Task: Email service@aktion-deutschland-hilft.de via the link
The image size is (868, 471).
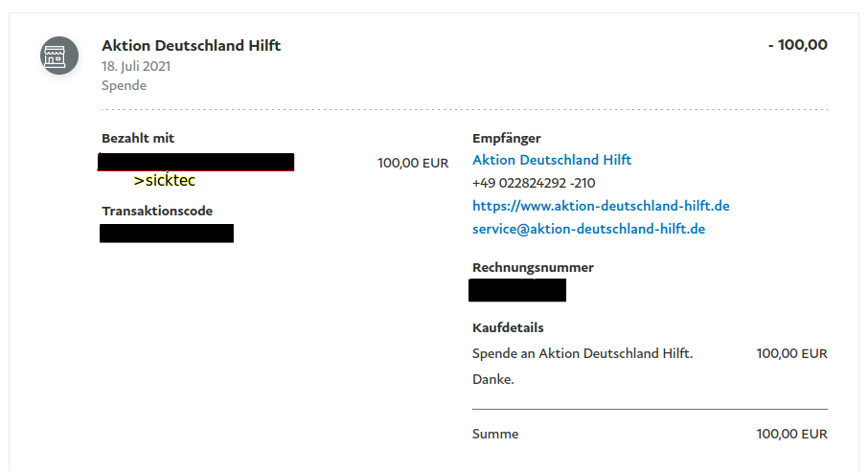Action: (588, 229)
